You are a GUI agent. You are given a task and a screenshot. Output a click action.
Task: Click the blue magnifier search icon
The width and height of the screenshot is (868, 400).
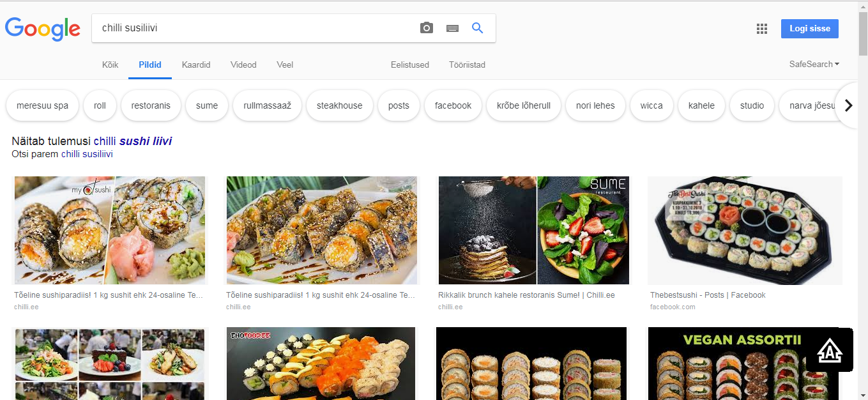477,28
